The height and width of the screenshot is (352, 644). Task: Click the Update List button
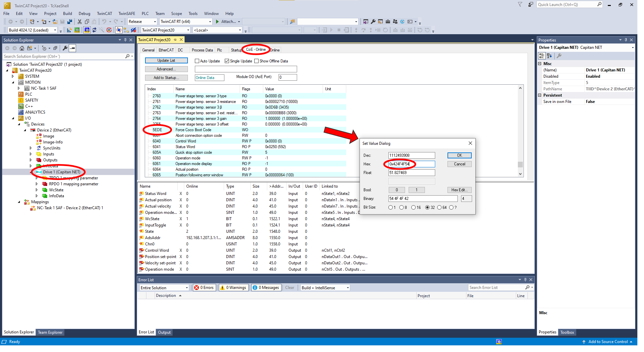coord(166,60)
